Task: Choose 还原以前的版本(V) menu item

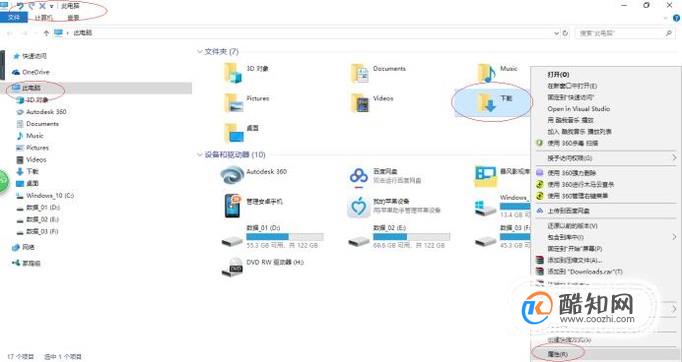Action: [x=572, y=226]
